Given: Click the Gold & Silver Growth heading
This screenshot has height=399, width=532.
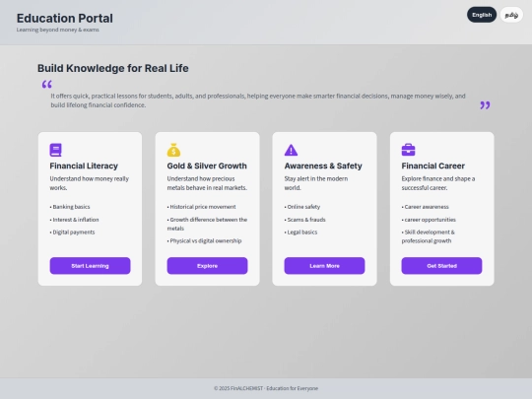Looking at the screenshot, I should point(207,166).
